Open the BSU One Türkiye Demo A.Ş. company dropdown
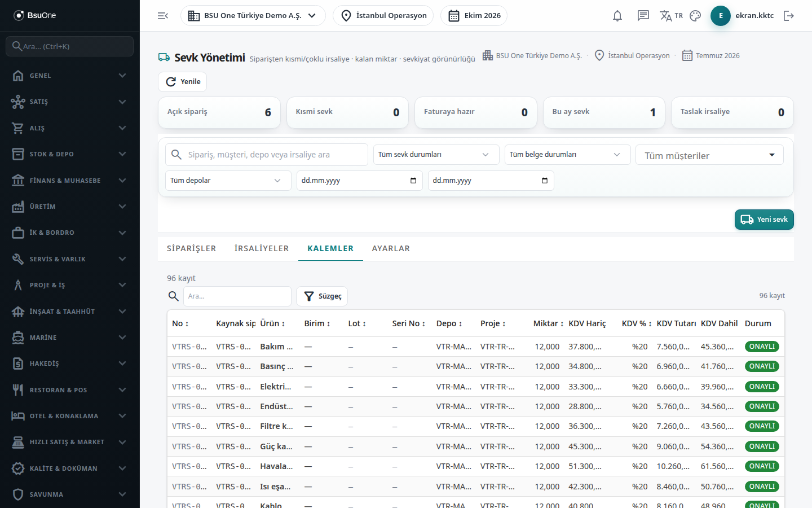812x508 pixels. coord(253,16)
